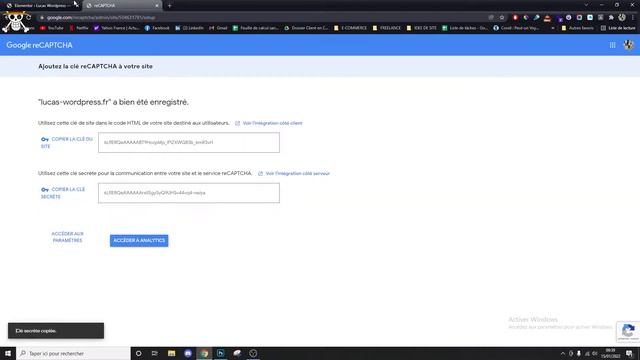Open the Discord icon in the taskbar
Screen dimensions: 640x360
pyautogui.click(x=188, y=353)
